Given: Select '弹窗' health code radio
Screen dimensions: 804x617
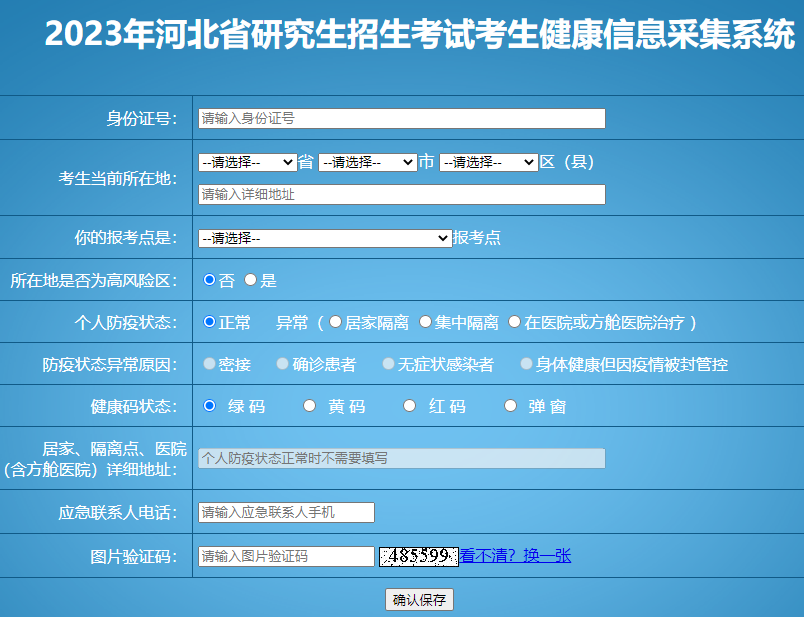Looking at the screenshot, I should [510, 406].
